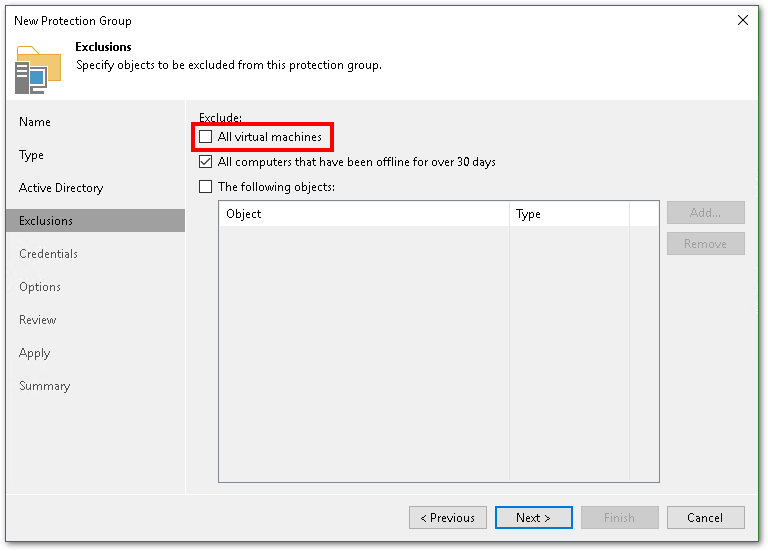Uncheck All computers offline for over 30 days
The width and height of the screenshot is (768, 551).
click(206, 162)
